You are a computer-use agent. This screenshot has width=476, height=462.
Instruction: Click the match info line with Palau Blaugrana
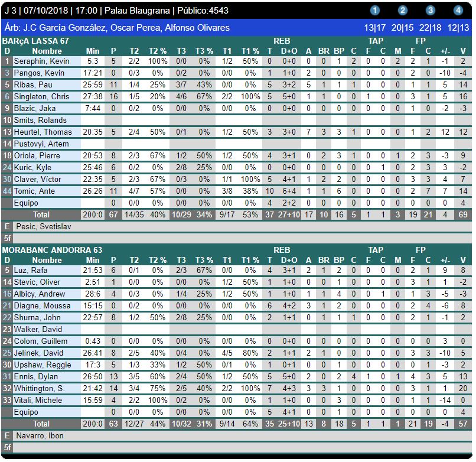pyautogui.click(x=116, y=11)
